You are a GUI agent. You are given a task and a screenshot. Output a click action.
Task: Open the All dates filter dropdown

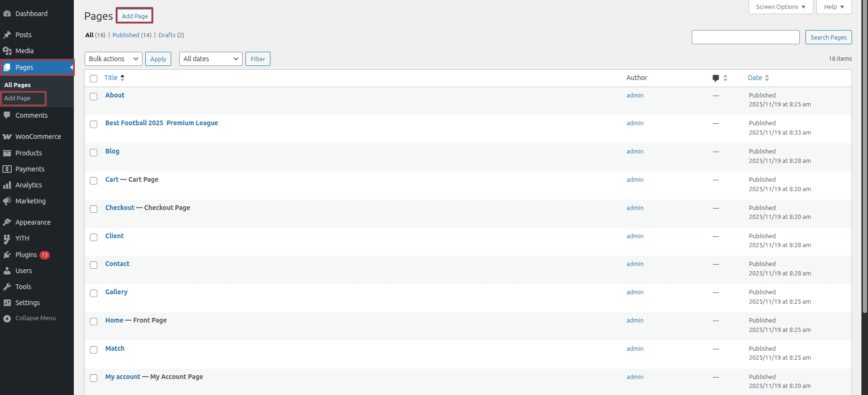[210, 59]
